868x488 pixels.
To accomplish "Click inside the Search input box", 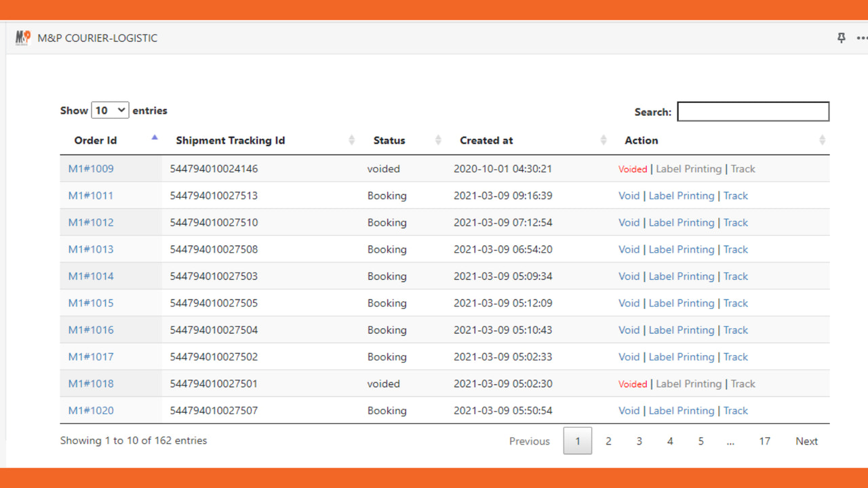I will click(x=753, y=111).
